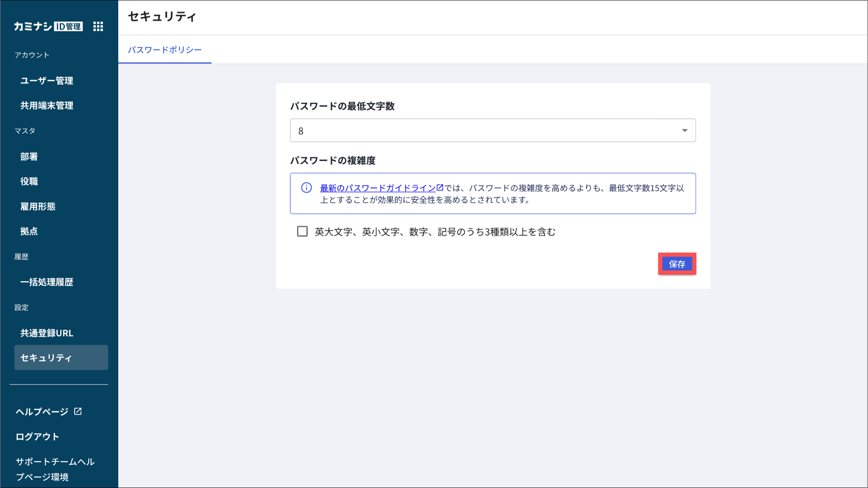Click external link icon after ガイドライン text
The width and height of the screenshot is (868, 488).
pyautogui.click(x=440, y=187)
